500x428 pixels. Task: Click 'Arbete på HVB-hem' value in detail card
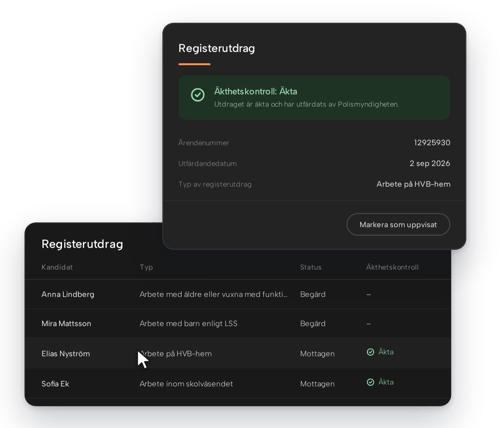413,184
